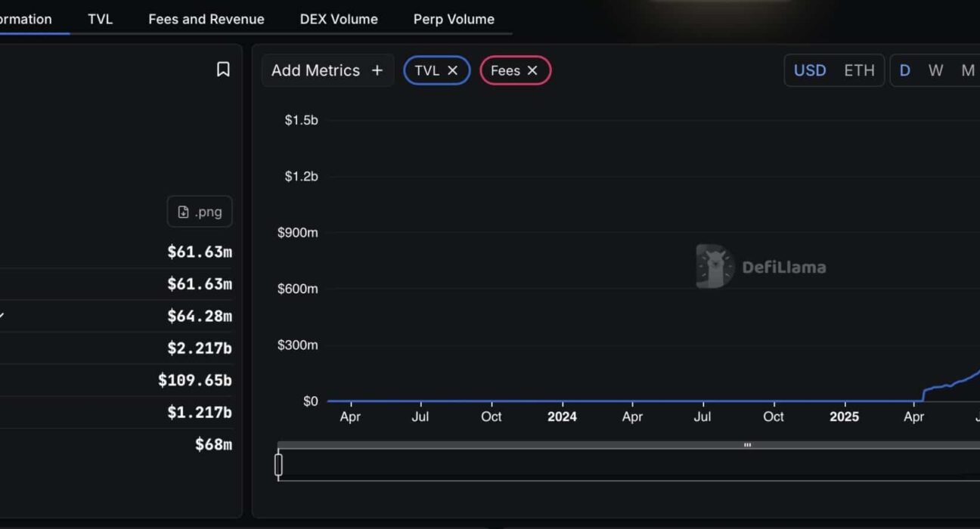Click the DefiLlama watermark logo on chart

(761, 267)
